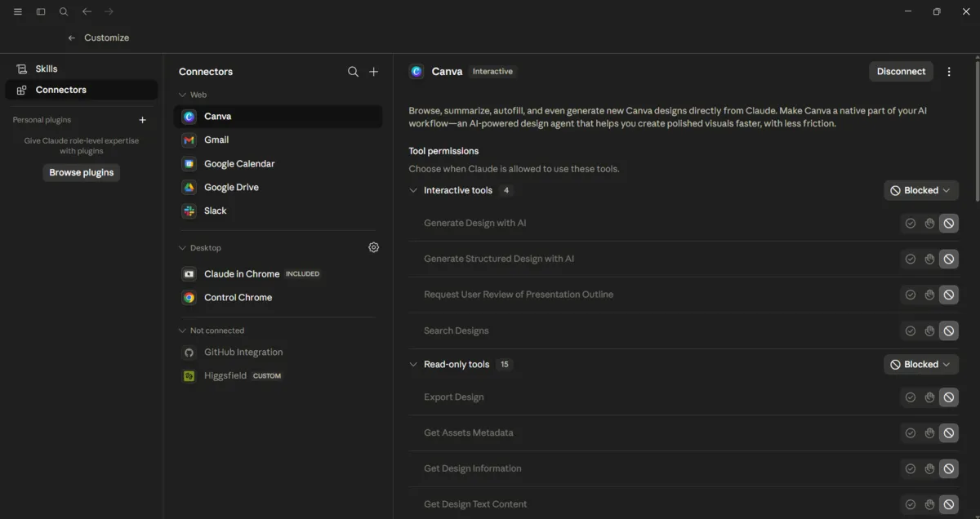Click the title bar search icon
The width and height of the screenshot is (980, 519).
64,11
